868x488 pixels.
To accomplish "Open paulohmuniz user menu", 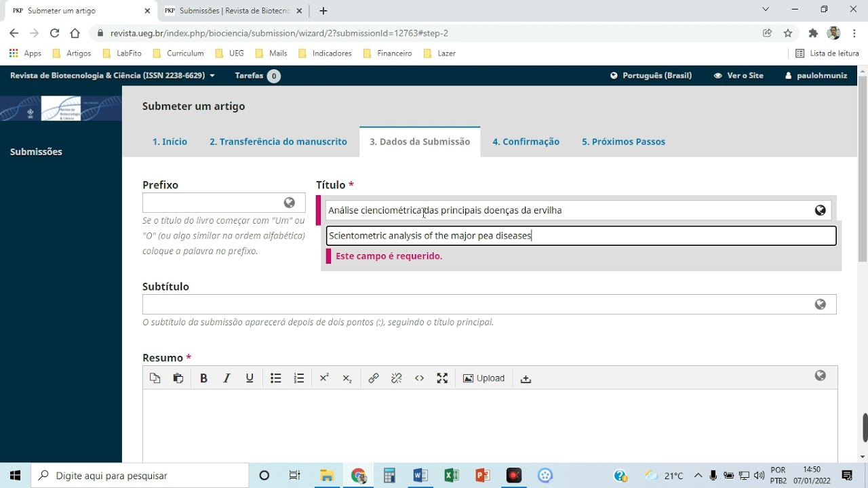I will click(816, 75).
